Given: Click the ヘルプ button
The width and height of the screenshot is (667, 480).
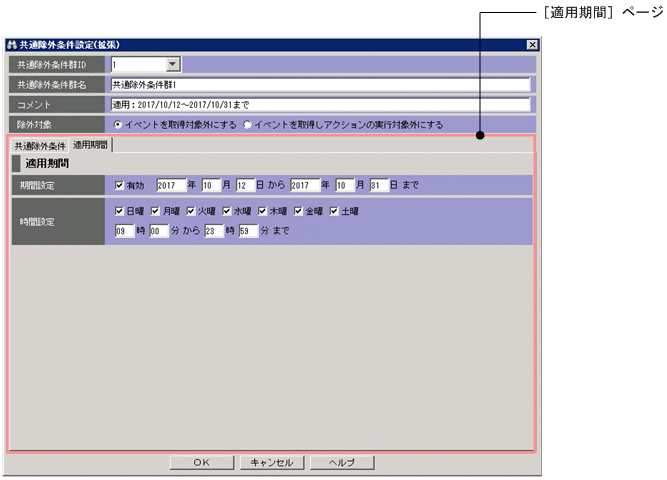Looking at the screenshot, I should click(x=342, y=463).
